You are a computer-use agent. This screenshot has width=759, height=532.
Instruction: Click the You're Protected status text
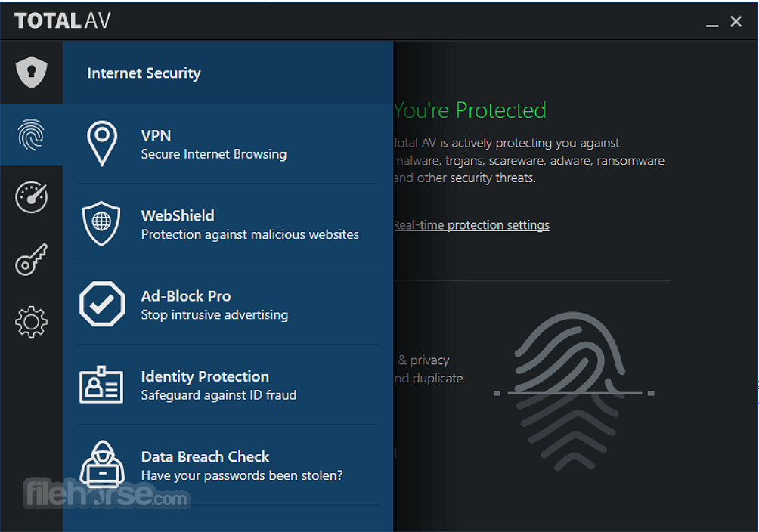[470, 110]
